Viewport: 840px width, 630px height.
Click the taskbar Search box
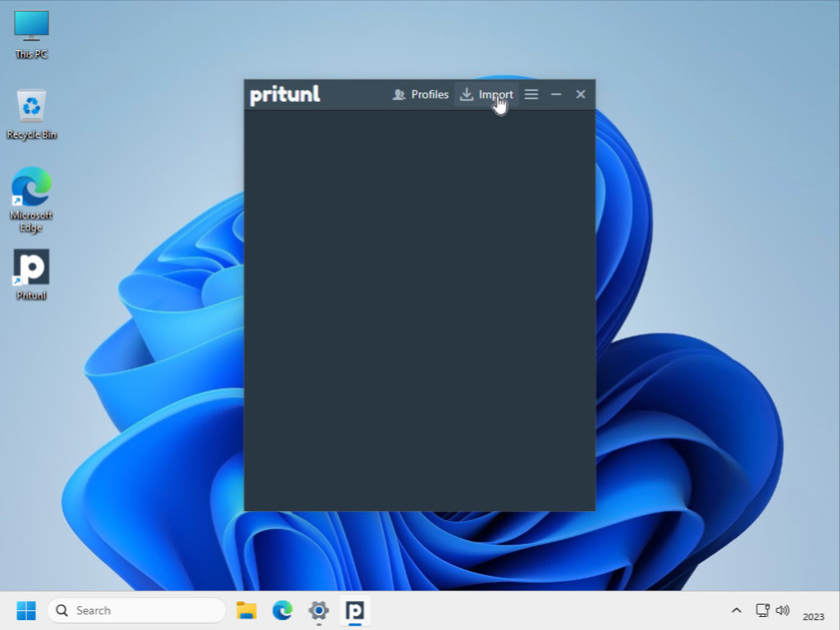tap(137, 610)
